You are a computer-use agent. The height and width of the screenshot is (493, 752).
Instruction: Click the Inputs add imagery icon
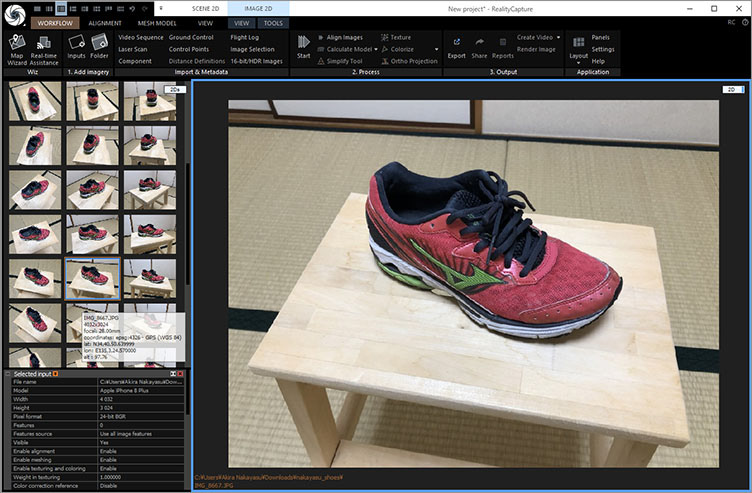76,47
